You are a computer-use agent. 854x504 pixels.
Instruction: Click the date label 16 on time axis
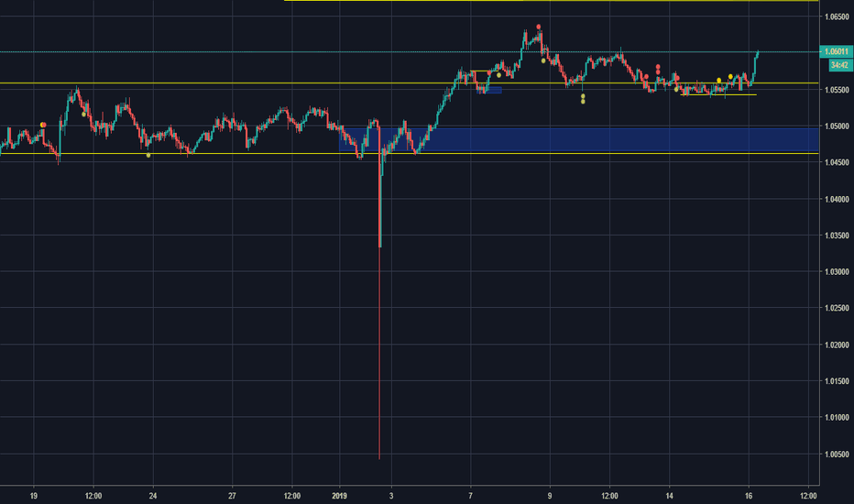[x=749, y=496]
